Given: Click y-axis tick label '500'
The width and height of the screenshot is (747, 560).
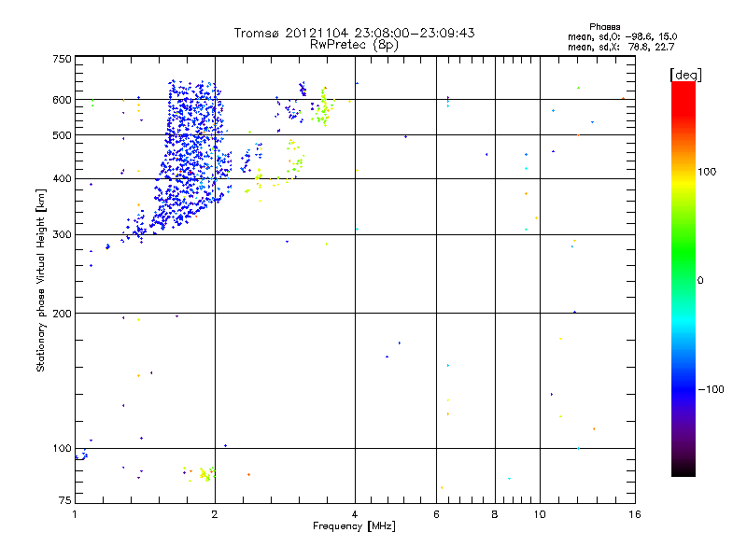Looking at the screenshot, I should 62,135.
